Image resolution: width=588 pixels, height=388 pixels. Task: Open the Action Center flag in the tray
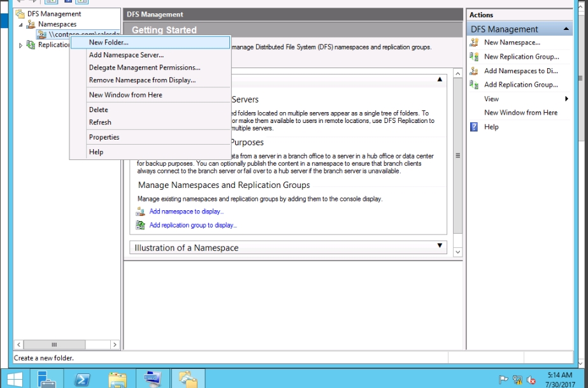[x=503, y=380]
